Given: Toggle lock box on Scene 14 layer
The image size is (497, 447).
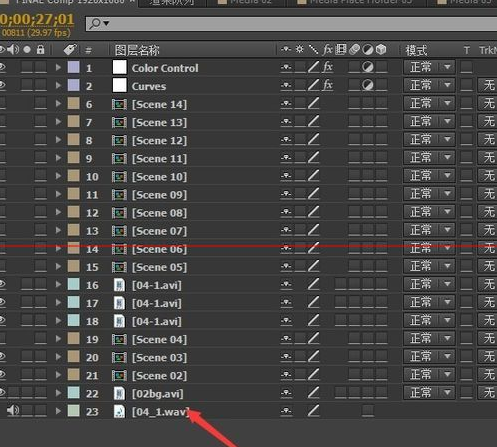Looking at the screenshot, I should coord(41,104).
